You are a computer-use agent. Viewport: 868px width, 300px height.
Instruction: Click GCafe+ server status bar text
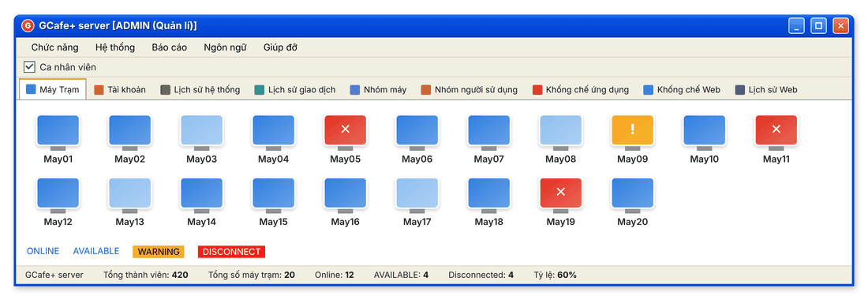(x=54, y=275)
